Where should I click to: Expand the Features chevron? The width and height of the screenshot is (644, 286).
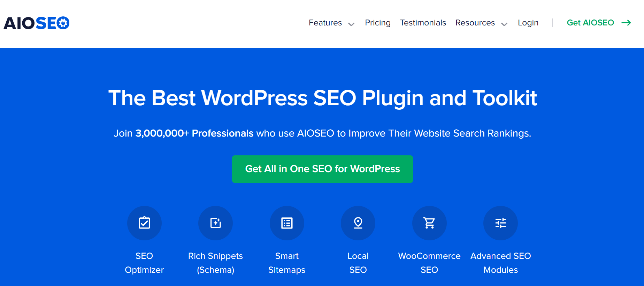tap(351, 24)
